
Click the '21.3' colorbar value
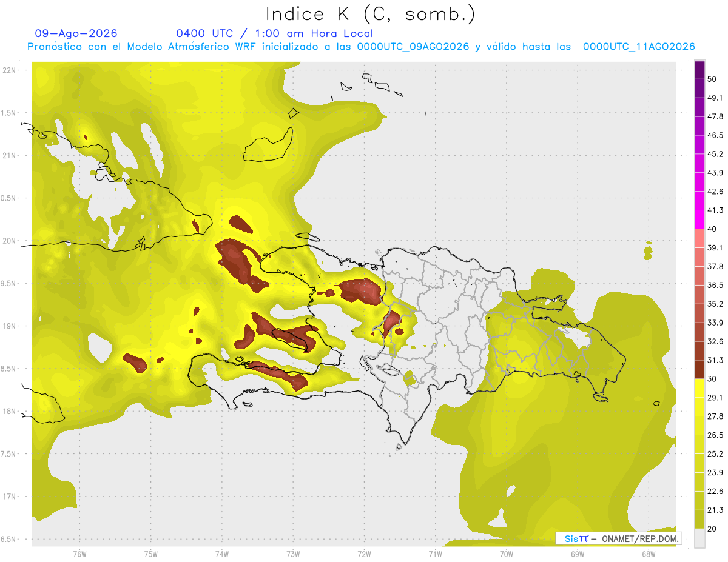pos(715,510)
